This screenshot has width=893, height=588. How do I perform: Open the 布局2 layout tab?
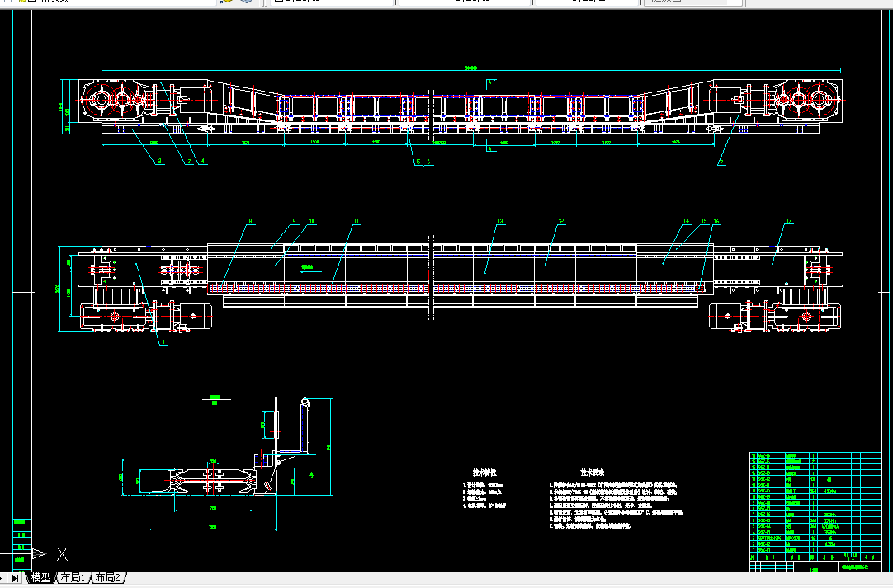[x=108, y=578]
